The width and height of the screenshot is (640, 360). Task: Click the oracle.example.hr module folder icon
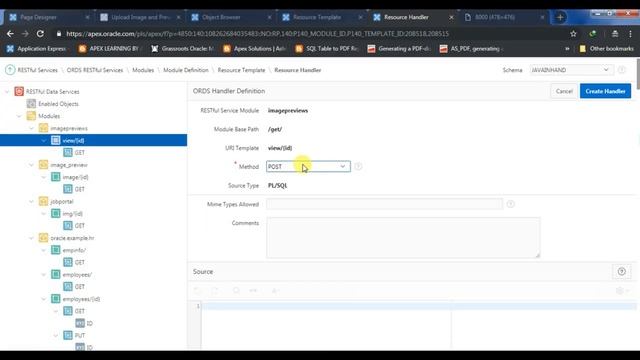coord(43,238)
